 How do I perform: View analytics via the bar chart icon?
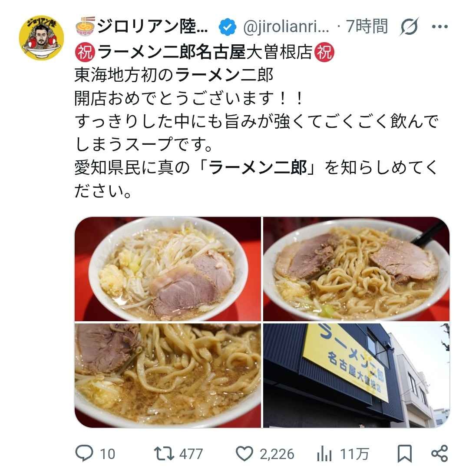coord(324,454)
